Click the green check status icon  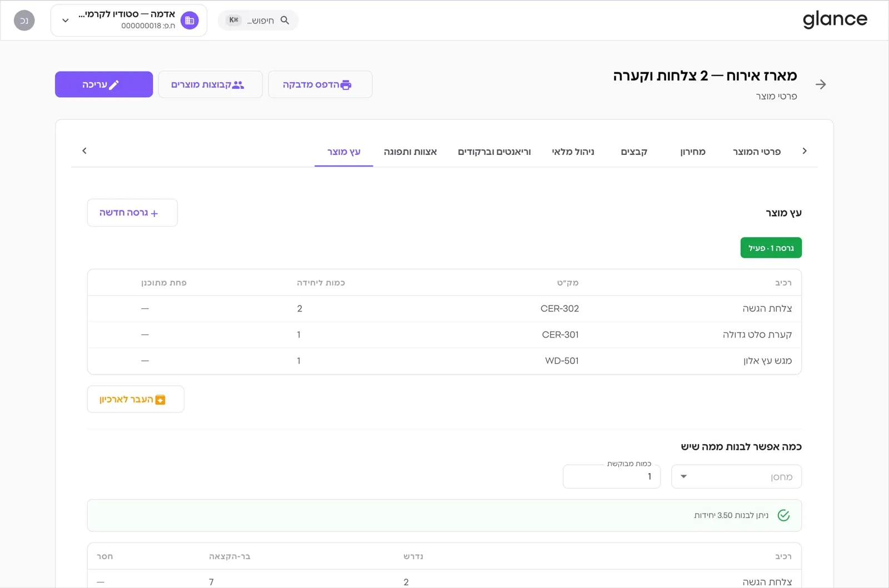pos(783,515)
